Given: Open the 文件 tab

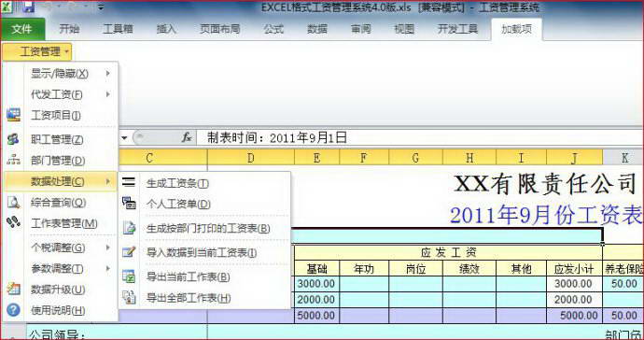Looking at the screenshot, I should 22,29.
